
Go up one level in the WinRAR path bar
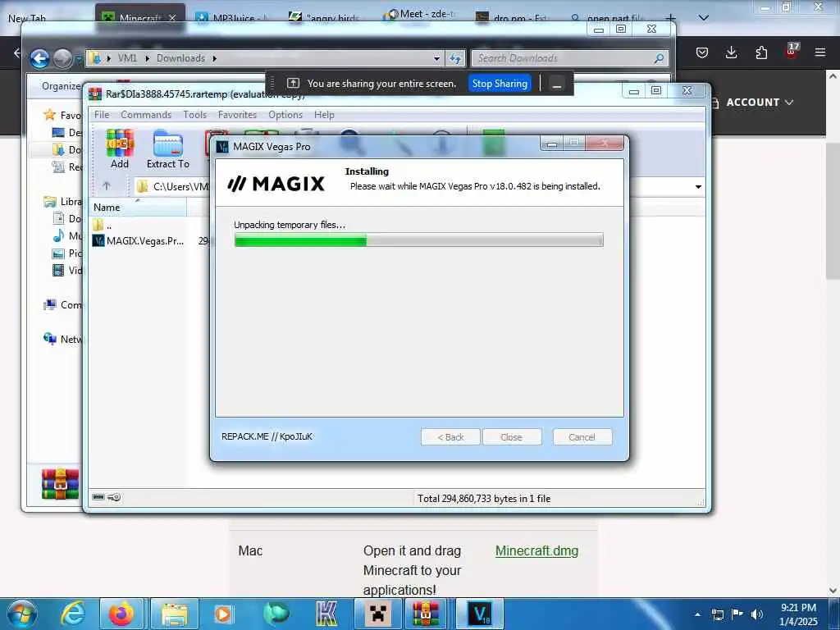point(107,186)
